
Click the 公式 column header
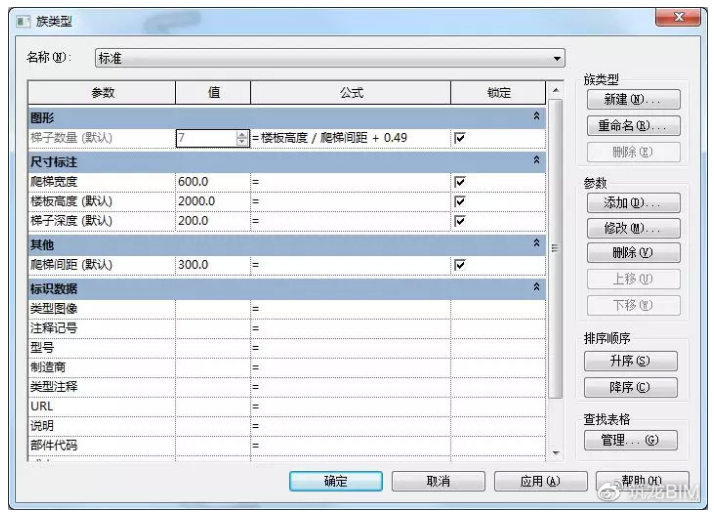pyautogui.click(x=351, y=93)
